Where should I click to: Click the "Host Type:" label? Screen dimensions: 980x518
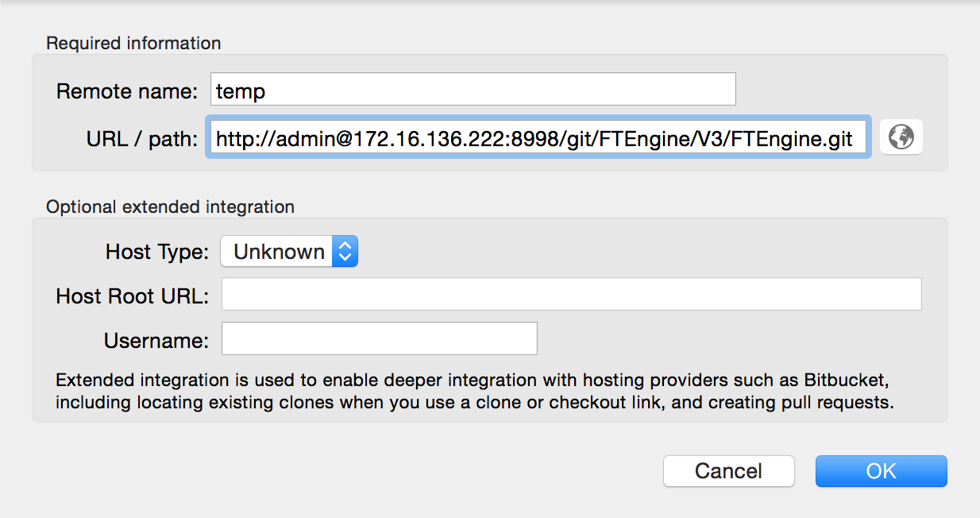coord(157,253)
